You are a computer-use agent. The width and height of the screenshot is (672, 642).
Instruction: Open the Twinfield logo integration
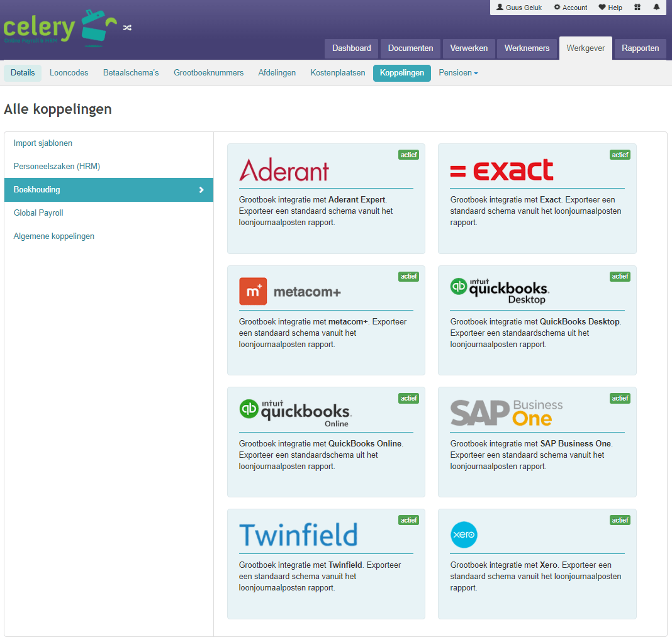point(298,535)
